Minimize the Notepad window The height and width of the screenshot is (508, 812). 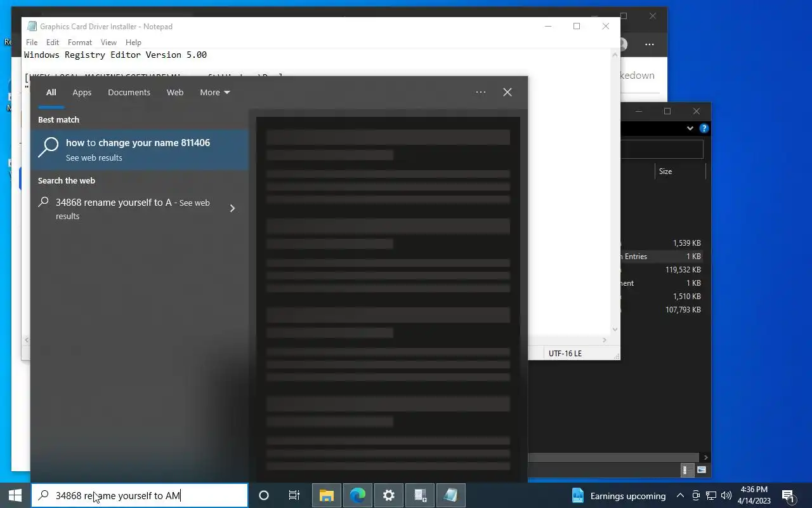tap(548, 26)
